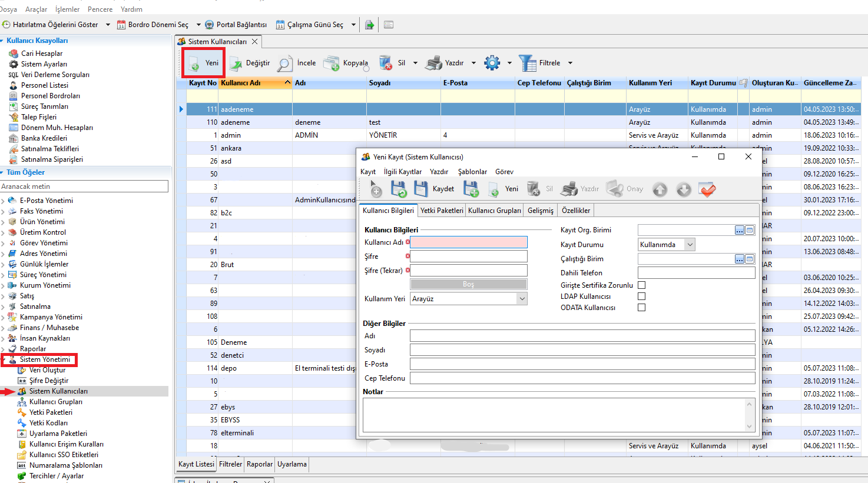Tick the LDAP Kullanıcısı checkbox
868x483 pixels.
[x=641, y=297]
